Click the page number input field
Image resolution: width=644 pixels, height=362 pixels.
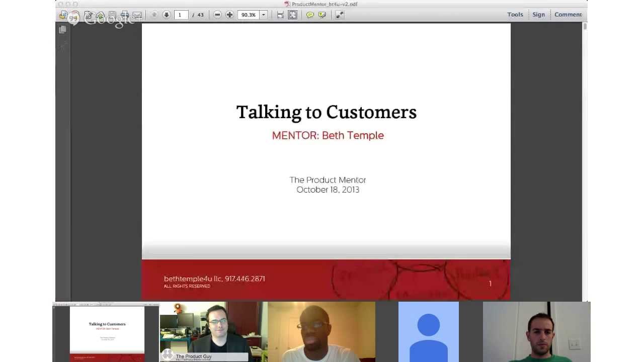coord(181,15)
